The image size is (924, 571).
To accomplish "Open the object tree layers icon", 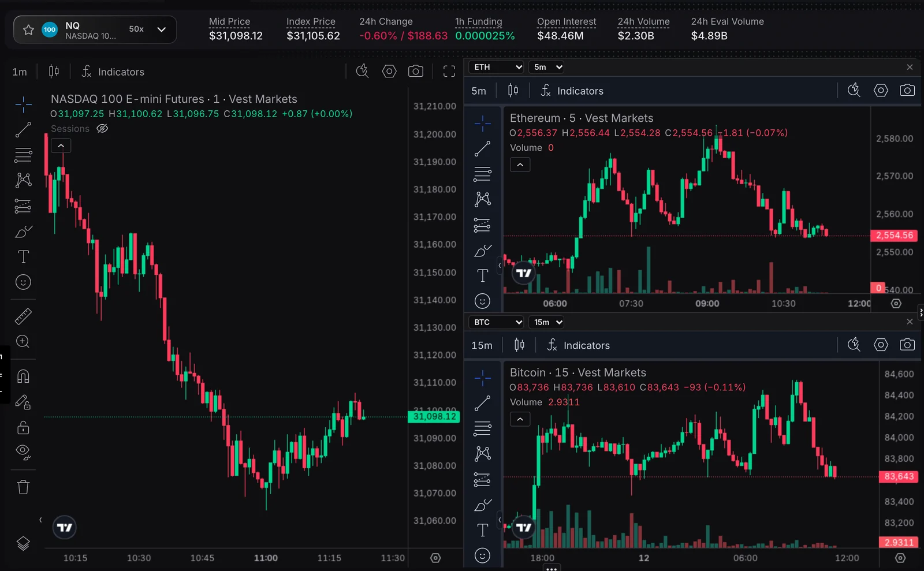I will coord(23,544).
